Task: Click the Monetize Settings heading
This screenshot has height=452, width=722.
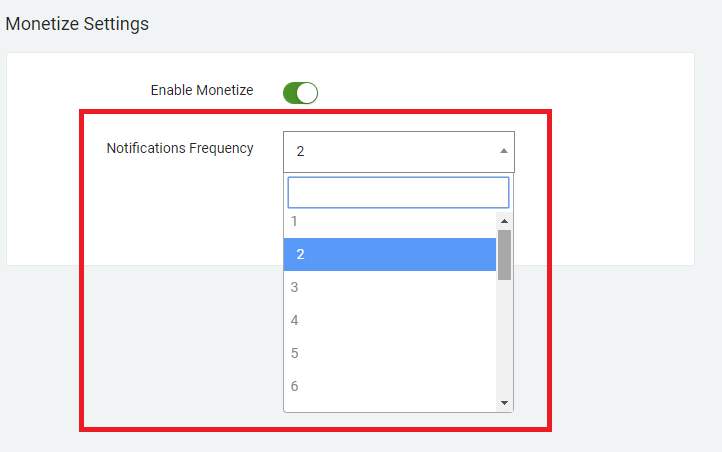Action: point(77,24)
